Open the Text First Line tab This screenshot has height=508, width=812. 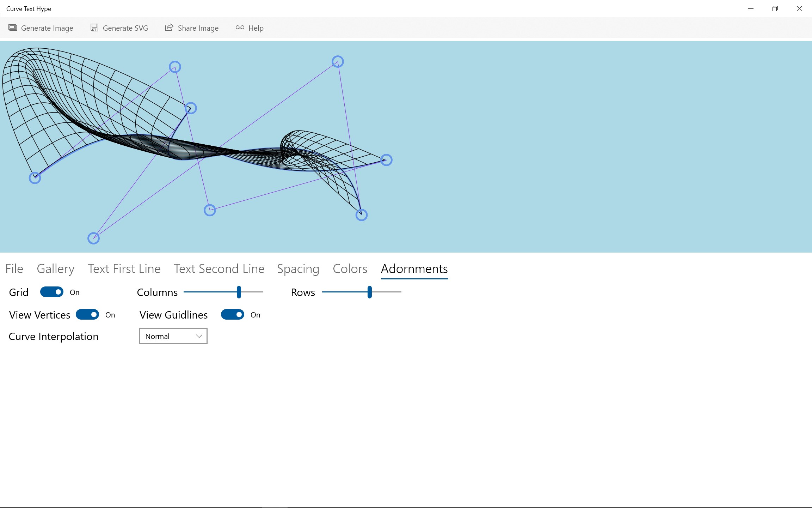(x=124, y=269)
